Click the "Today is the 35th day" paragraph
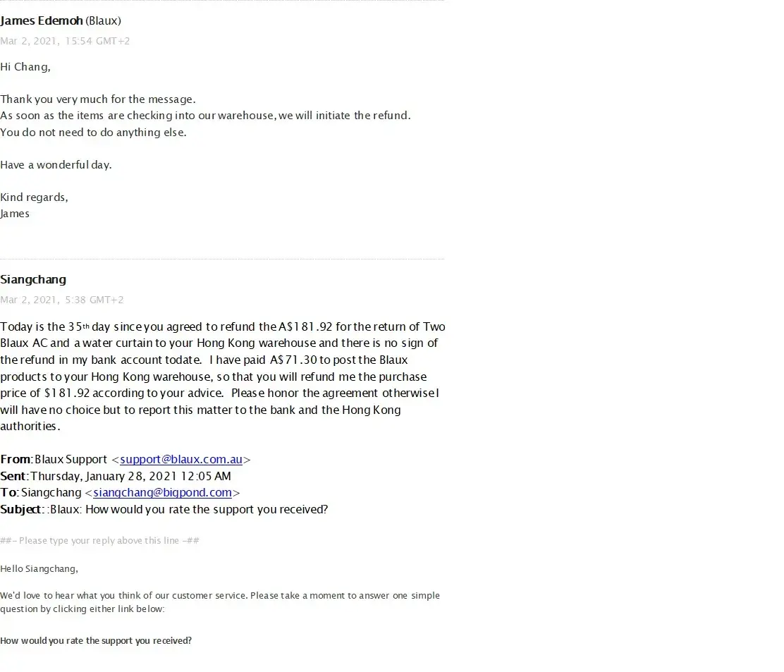 click(222, 377)
